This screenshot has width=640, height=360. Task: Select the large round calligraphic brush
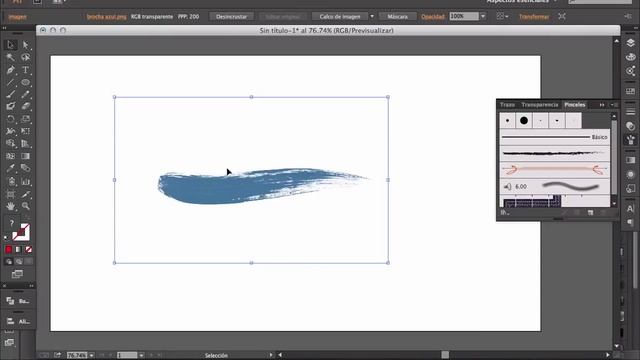click(524, 120)
